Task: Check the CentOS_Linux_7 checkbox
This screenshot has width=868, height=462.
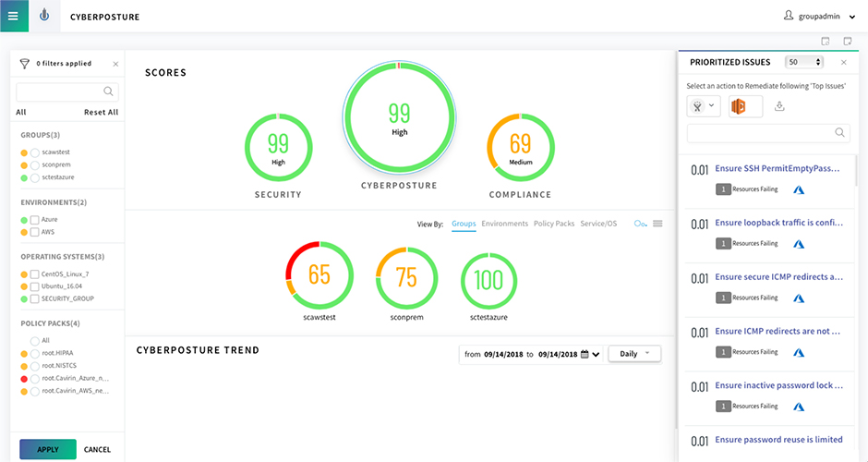Action: [x=34, y=274]
